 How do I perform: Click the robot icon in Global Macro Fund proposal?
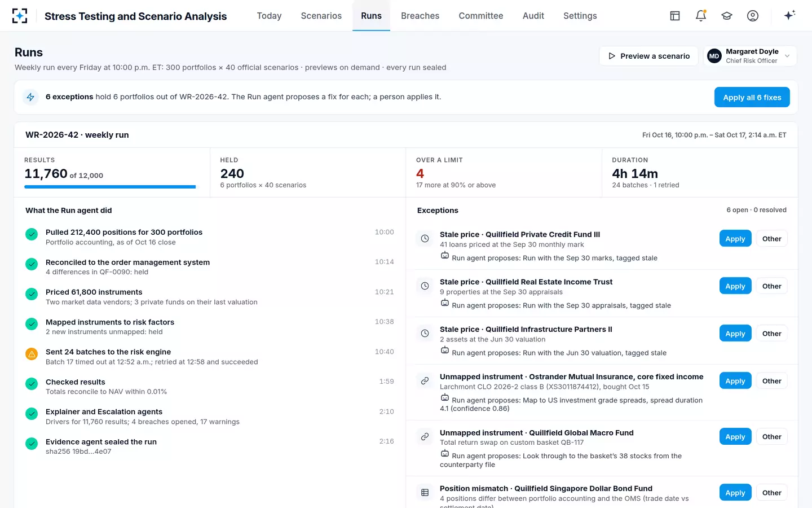pos(445,454)
